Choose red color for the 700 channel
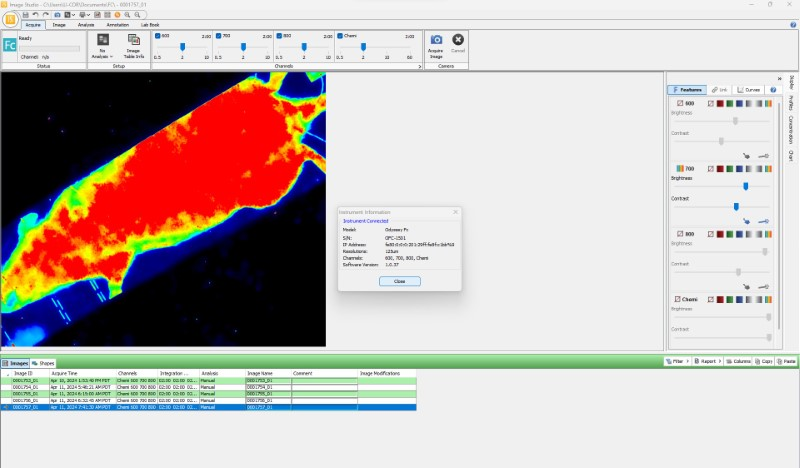This screenshot has height=468, width=800. (x=720, y=169)
